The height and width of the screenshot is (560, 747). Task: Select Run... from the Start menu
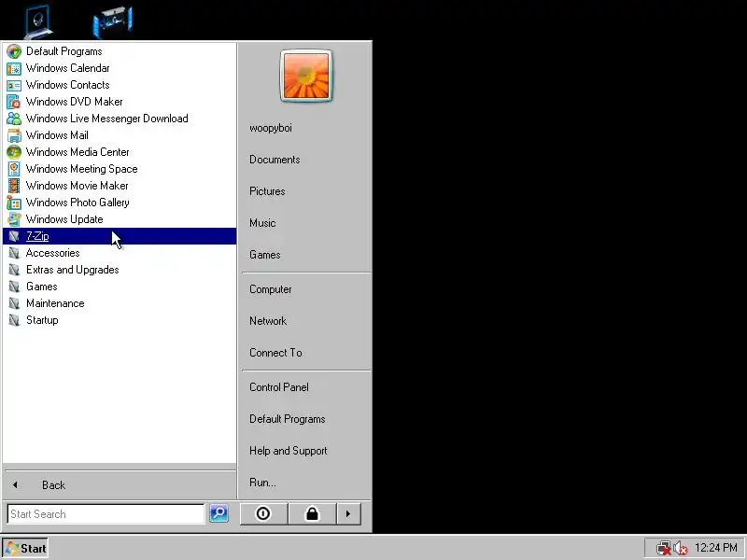click(x=262, y=483)
